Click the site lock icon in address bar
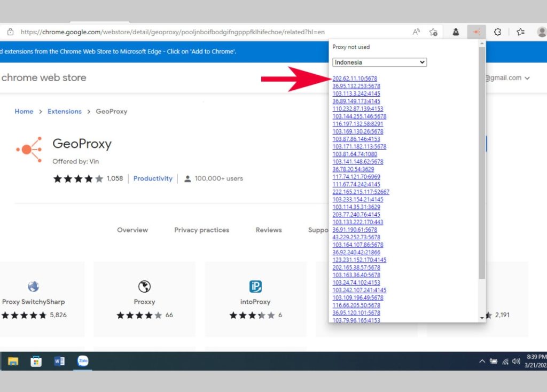 pyautogui.click(x=11, y=32)
